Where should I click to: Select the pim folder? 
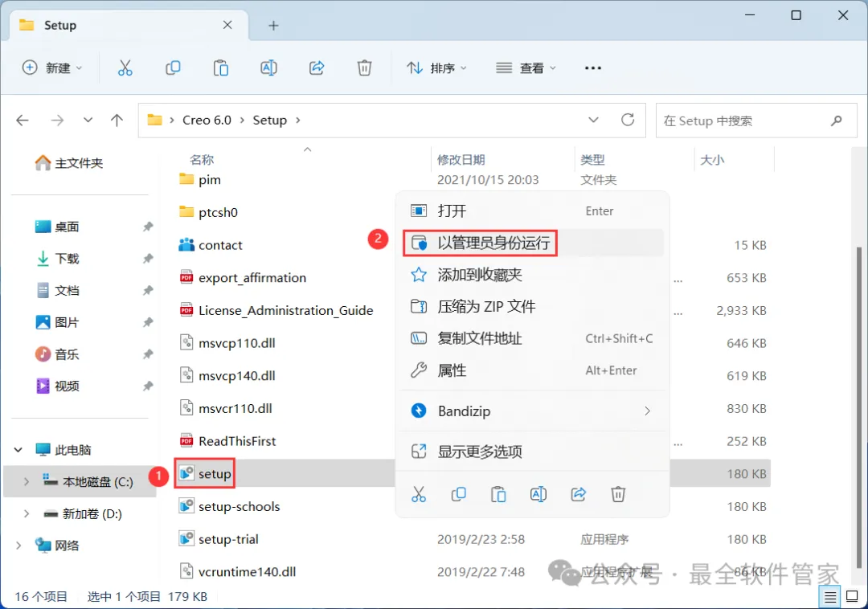point(200,180)
